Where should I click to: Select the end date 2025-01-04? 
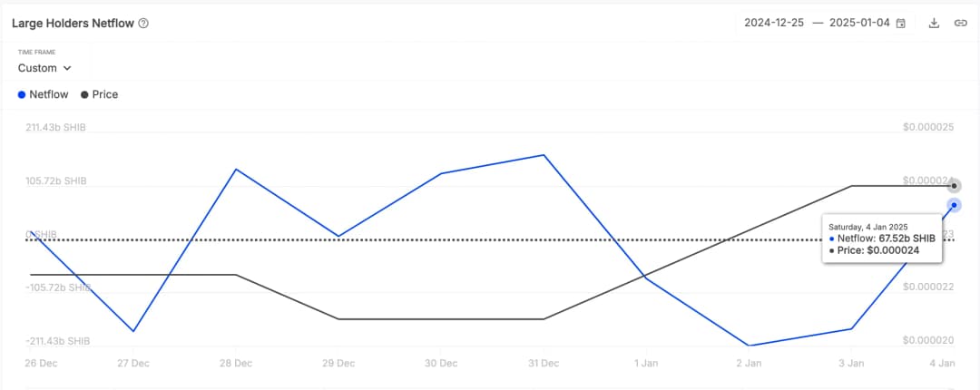click(x=861, y=24)
